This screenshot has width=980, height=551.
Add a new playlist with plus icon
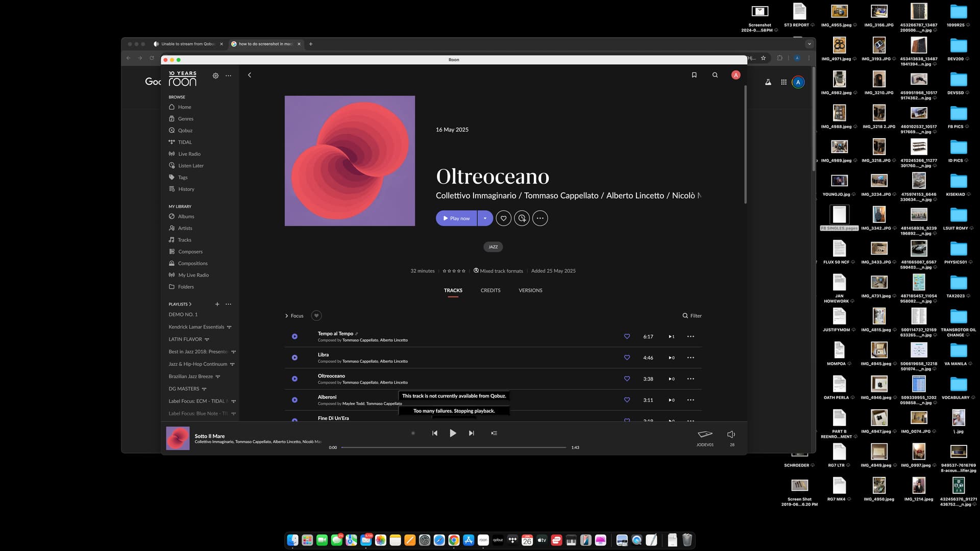[217, 304]
